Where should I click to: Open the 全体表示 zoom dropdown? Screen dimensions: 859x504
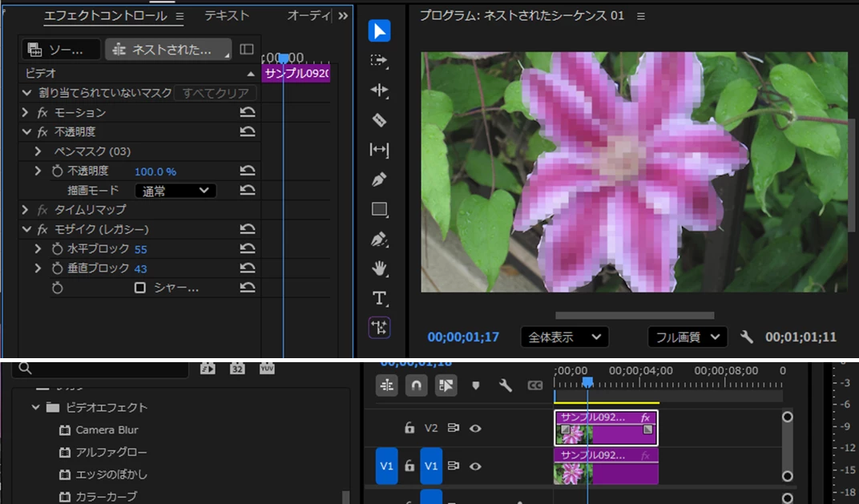[565, 337]
